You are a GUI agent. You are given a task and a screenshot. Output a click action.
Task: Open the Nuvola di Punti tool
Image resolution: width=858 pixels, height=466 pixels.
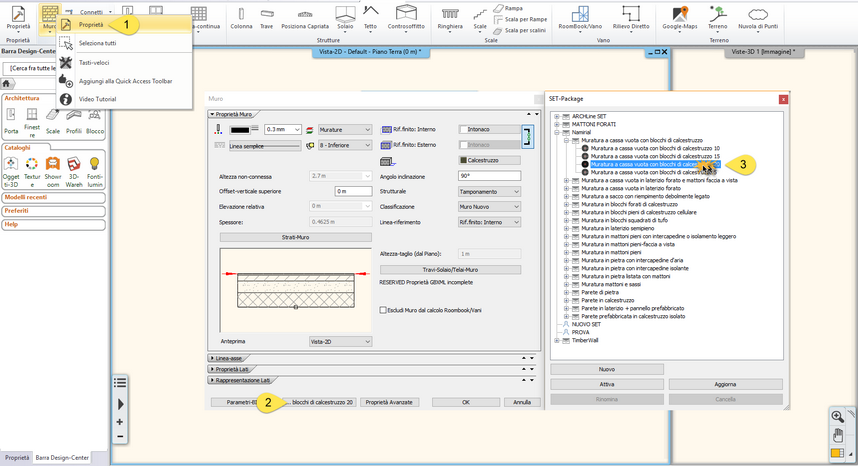[758, 17]
